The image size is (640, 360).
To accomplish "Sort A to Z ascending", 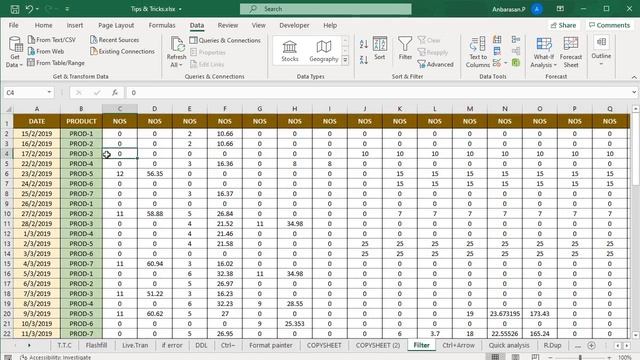I will pos(364,44).
